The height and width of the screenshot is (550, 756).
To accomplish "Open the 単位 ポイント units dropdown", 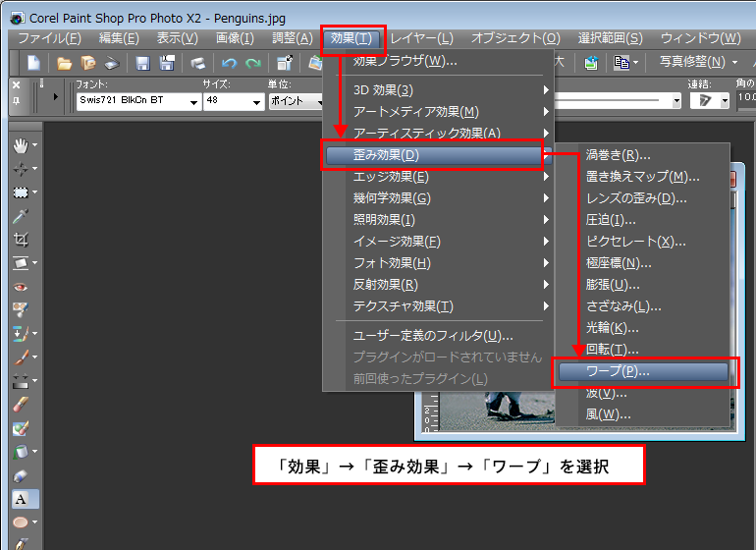I will coord(296,101).
